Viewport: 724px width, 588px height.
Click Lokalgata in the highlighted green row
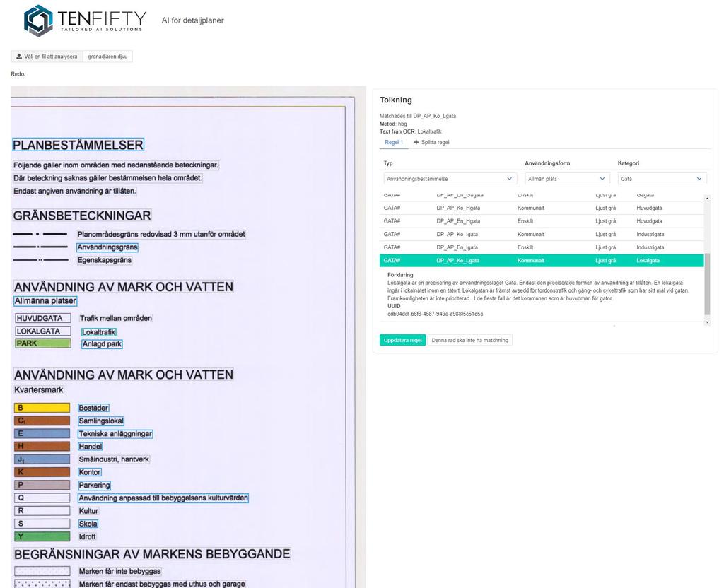648,260
